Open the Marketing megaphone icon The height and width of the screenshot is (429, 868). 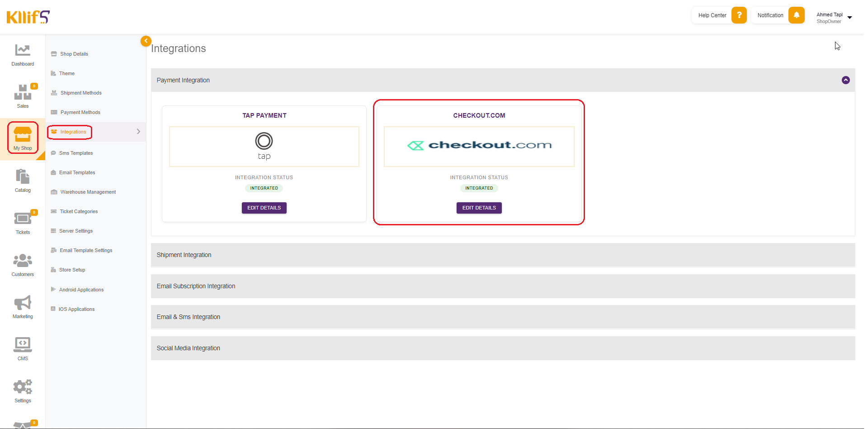click(x=23, y=303)
